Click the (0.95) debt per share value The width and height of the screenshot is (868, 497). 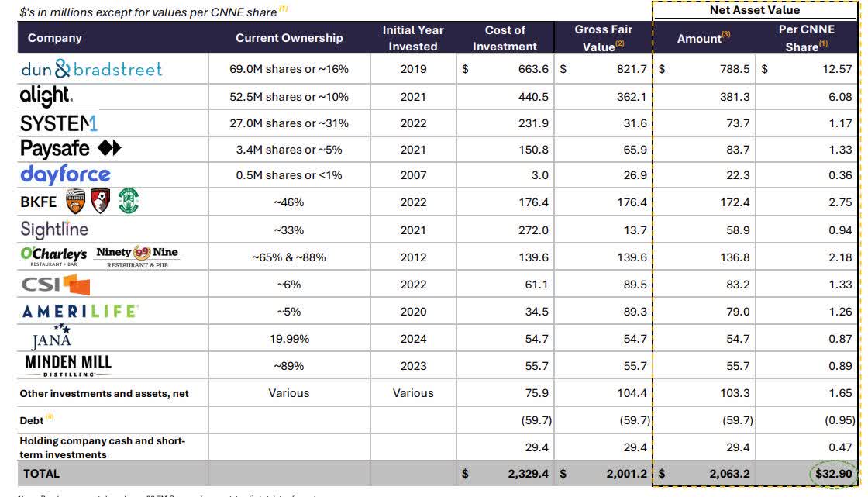(x=840, y=420)
